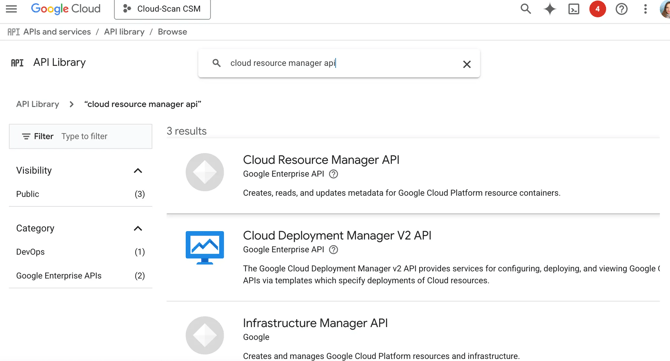Open the user account avatar

click(x=665, y=9)
